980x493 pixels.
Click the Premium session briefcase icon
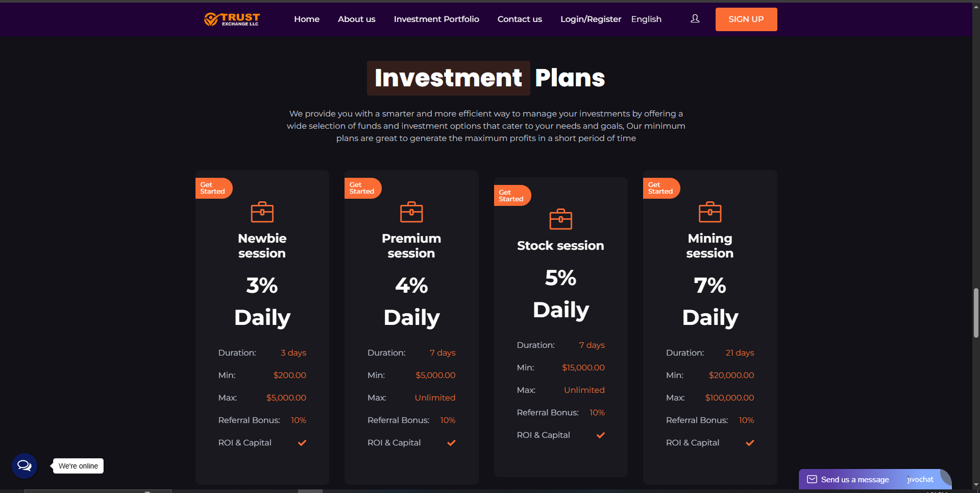click(x=411, y=212)
